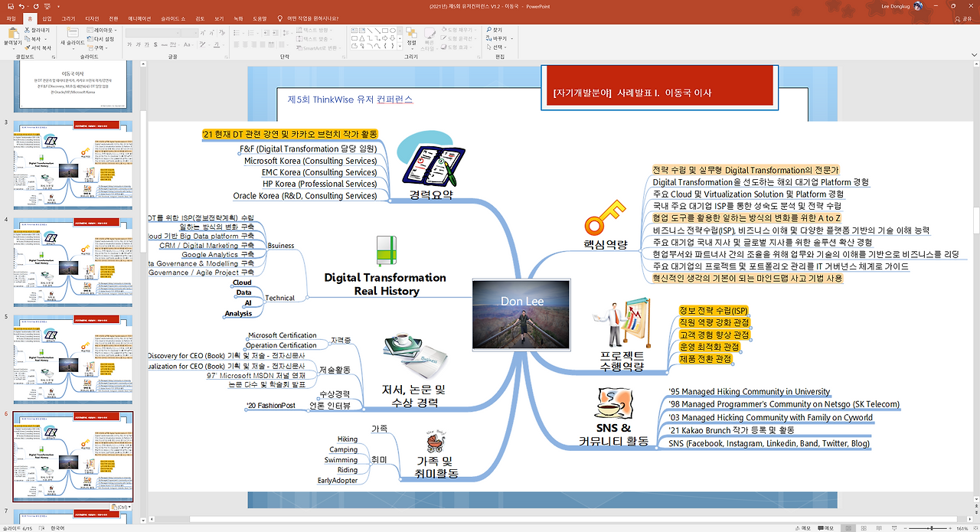Click the Lee Dongkug account avatar

click(x=918, y=6)
